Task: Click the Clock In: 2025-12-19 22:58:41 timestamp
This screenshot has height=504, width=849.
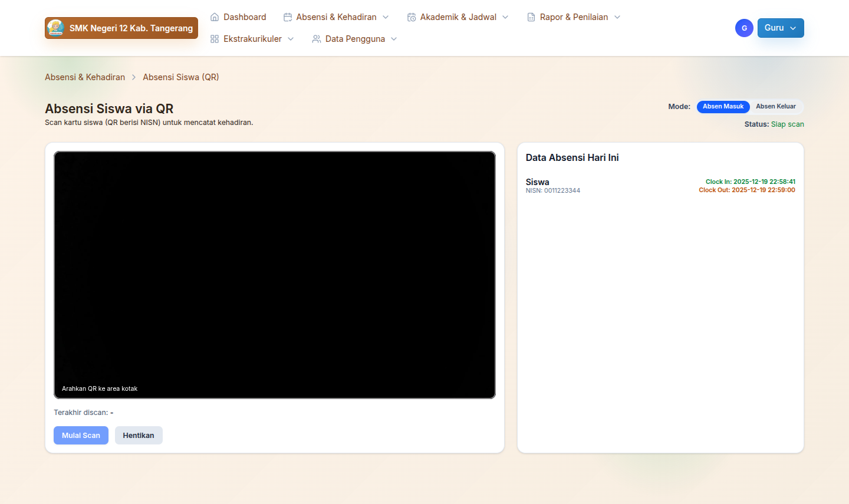Action: point(751,182)
